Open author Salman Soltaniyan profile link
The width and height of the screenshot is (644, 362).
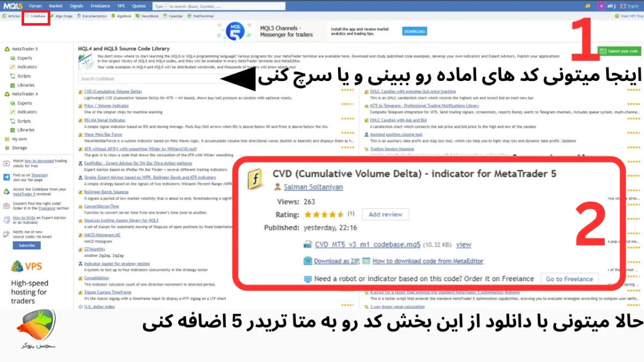tap(313, 187)
